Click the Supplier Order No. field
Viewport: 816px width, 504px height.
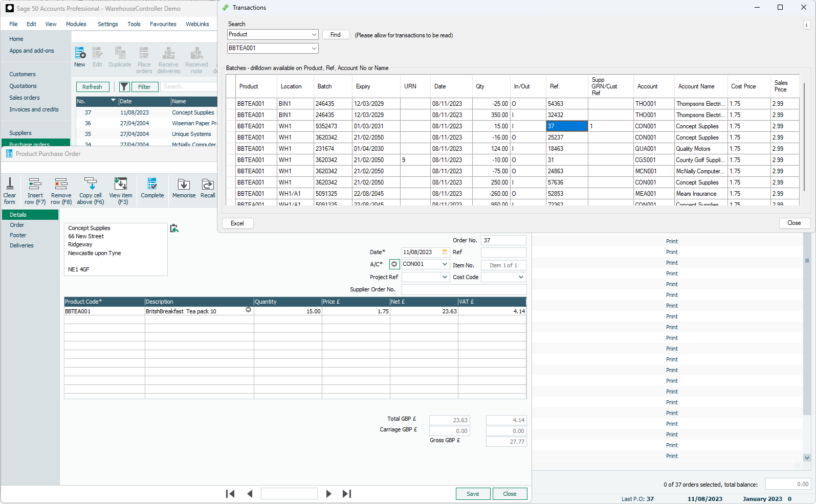click(x=464, y=290)
